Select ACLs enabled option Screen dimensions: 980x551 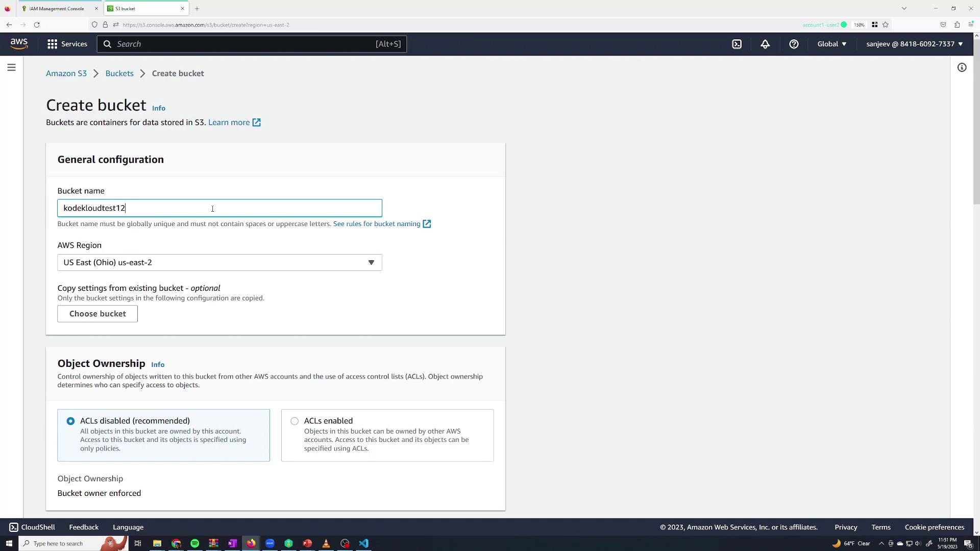(295, 421)
